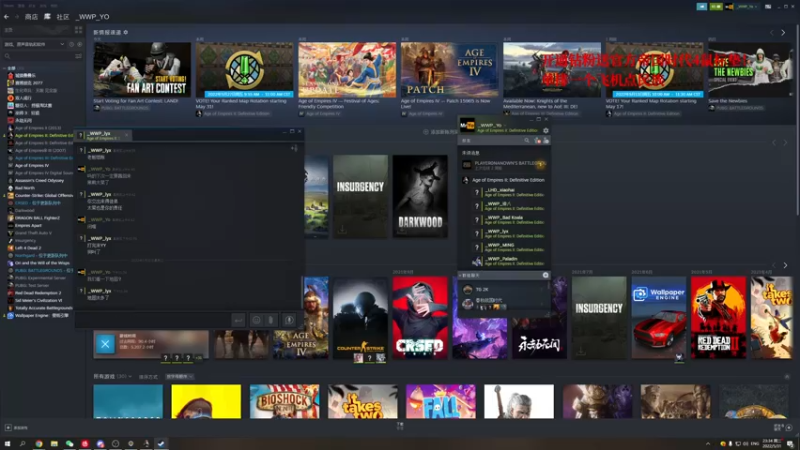Viewport: 800px width, 450px height.
Task: Start voice chat with microphone button
Action: pos(289,320)
